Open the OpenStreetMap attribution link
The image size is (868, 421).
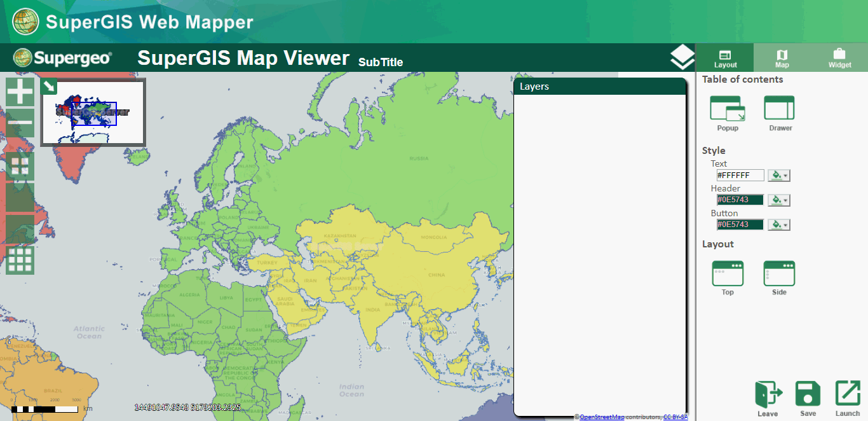pyautogui.click(x=602, y=417)
